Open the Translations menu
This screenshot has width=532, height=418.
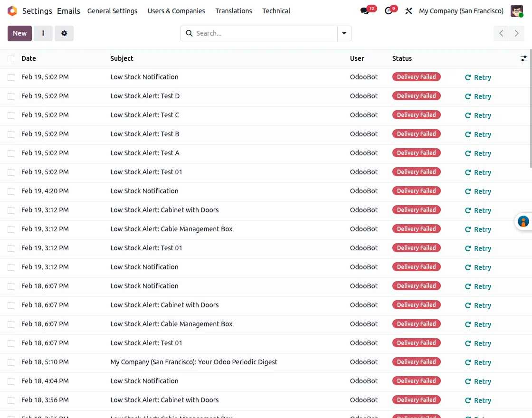234,11
